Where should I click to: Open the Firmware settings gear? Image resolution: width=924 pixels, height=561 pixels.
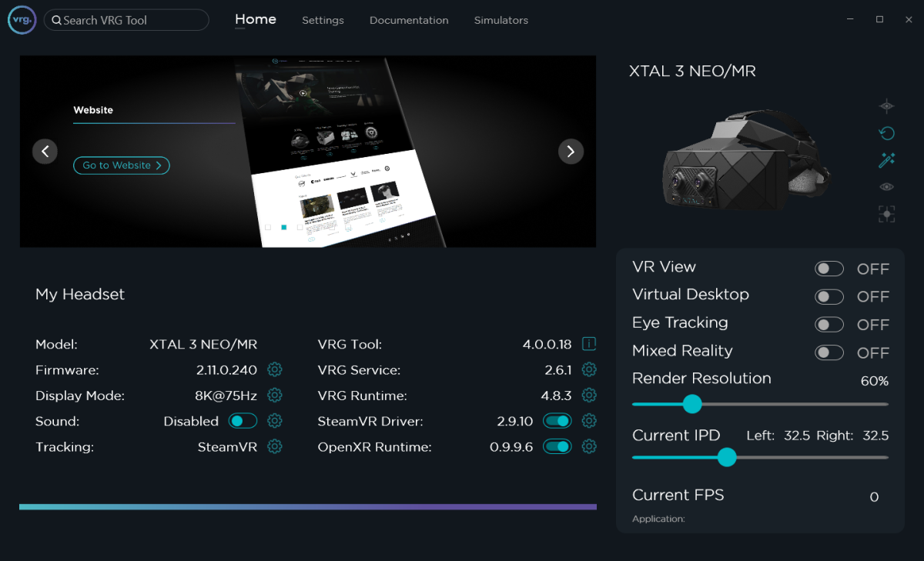[x=275, y=369]
